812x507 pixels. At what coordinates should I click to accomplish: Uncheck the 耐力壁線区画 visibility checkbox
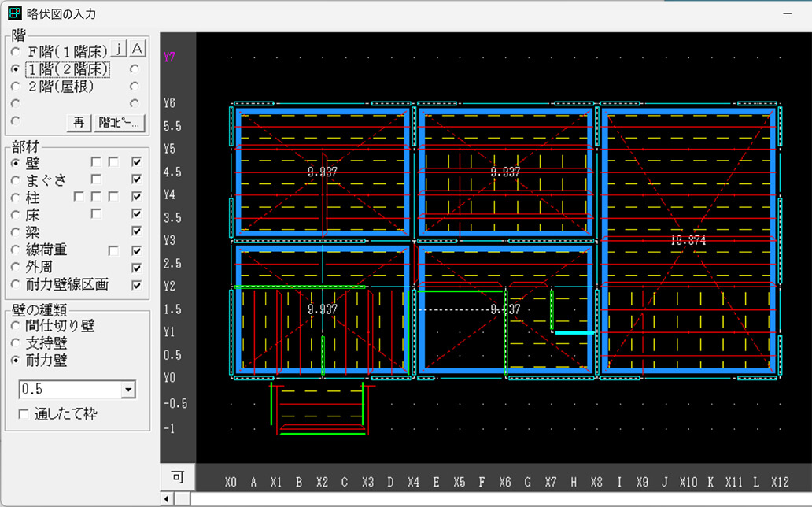137,285
